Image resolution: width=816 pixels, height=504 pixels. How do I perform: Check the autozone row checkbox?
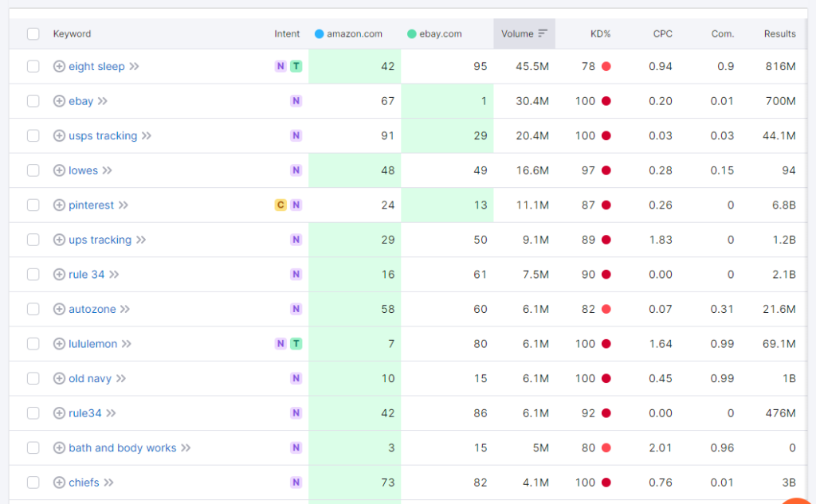[x=33, y=309]
